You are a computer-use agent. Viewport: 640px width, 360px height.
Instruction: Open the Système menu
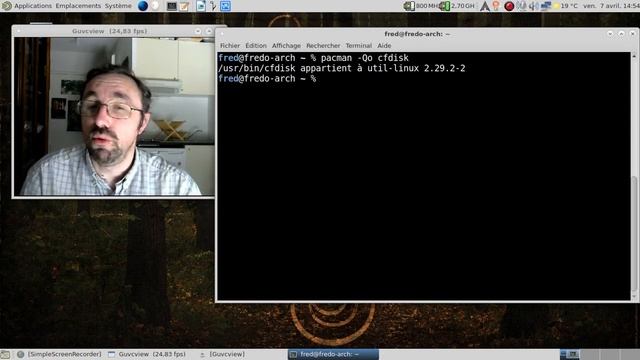pyautogui.click(x=118, y=6)
